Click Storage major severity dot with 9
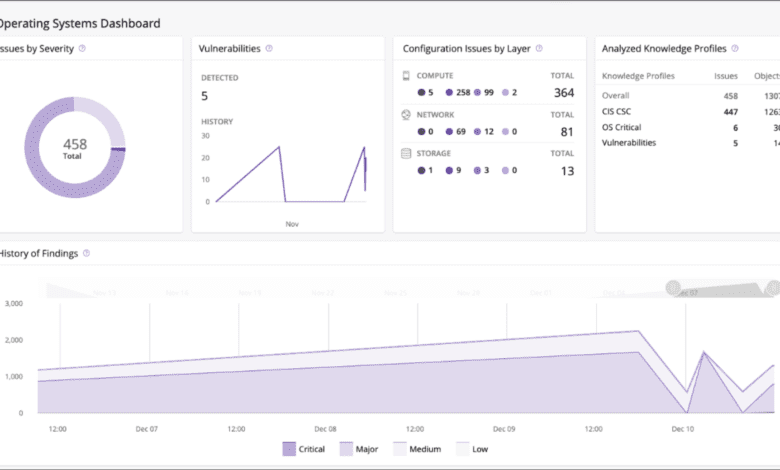The height and width of the screenshot is (470, 780). (449, 171)
